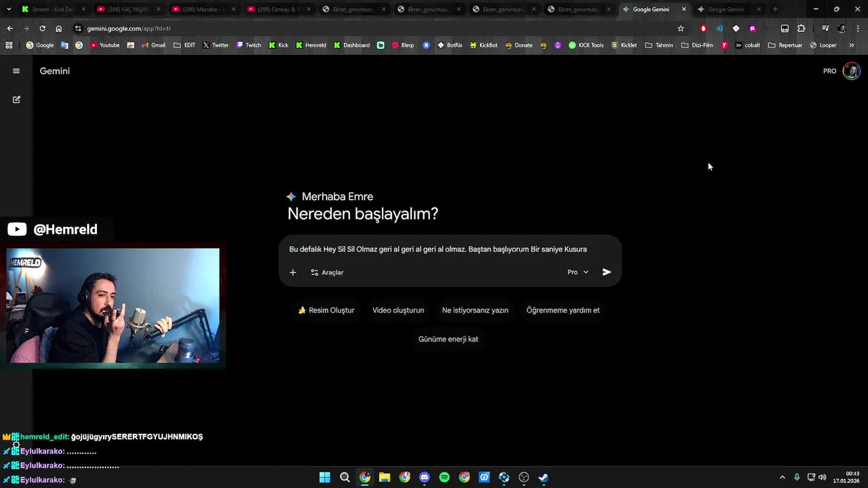Reload the page with the refresh icon
This screenshot has width=868, height=488.
click(42, 28)
